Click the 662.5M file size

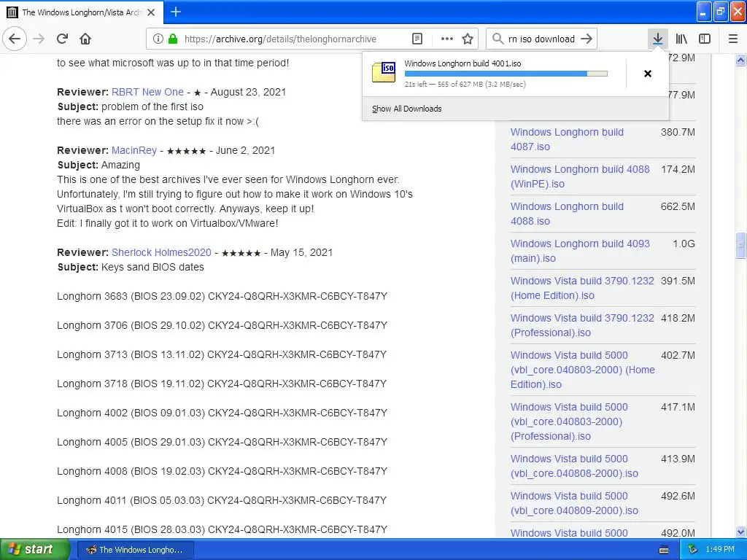pyautogui.click(x=678, y=206)
